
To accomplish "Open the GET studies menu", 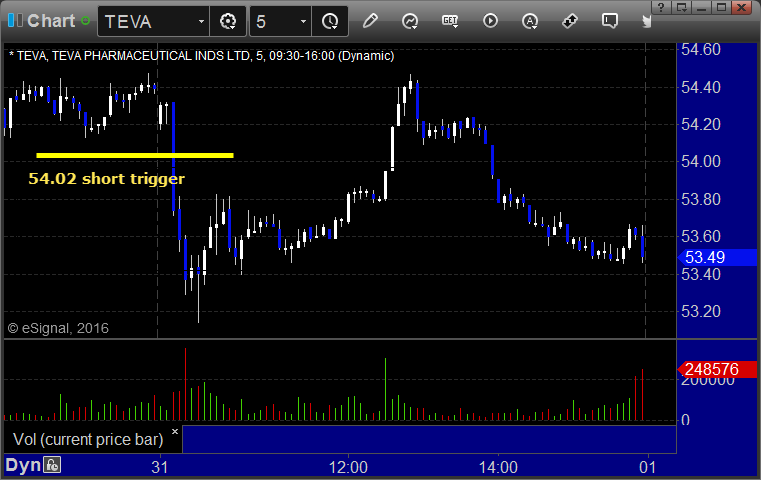I will (450, 21).
